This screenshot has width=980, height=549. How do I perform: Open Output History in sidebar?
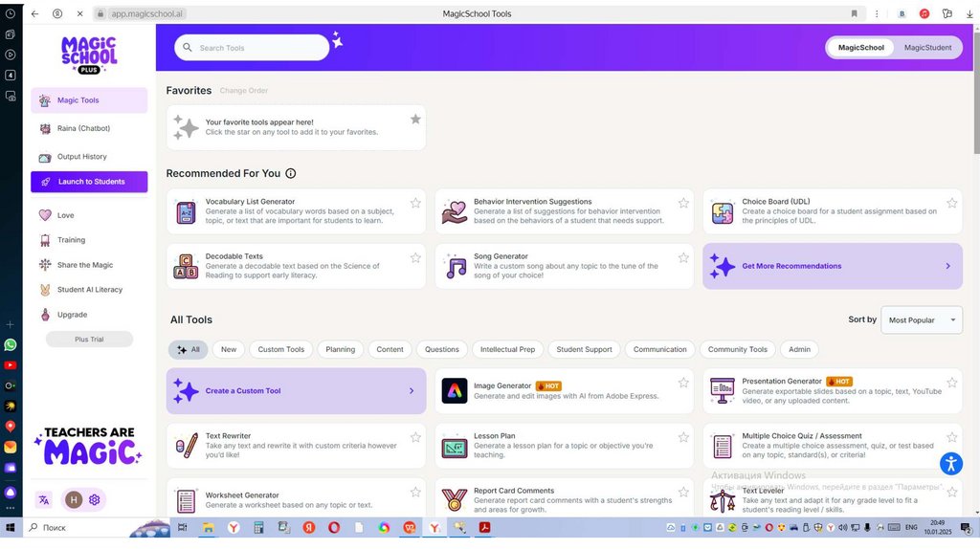click(81, 157)
